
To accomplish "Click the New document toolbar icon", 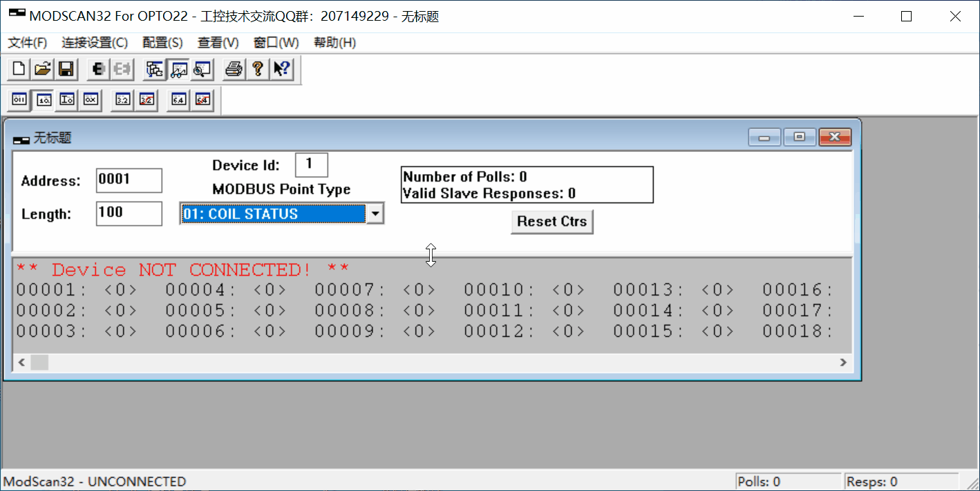I will (x=19, y=69).
